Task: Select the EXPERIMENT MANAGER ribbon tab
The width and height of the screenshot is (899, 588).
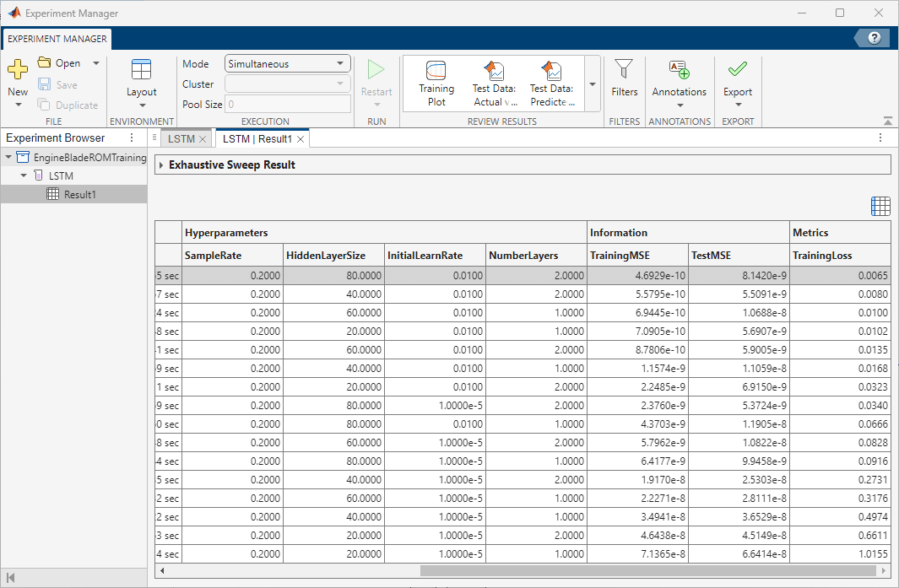Action: (56, 39)
